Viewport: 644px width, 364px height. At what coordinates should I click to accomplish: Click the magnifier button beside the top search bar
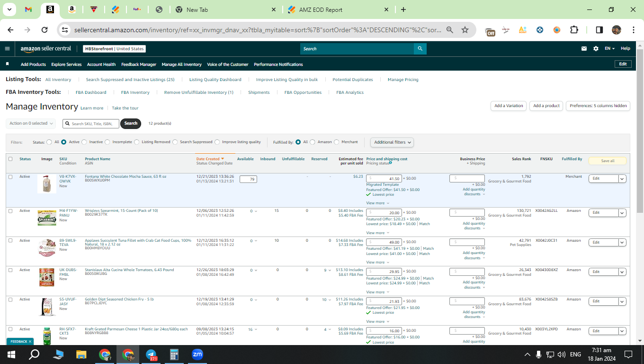pos(420,48)
